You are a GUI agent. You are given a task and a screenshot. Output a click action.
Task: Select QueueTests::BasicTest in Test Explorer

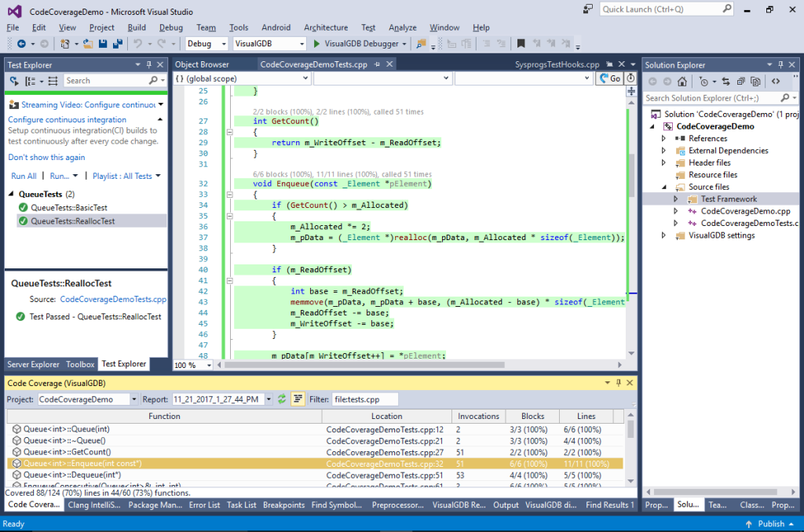tap(69, 208)
